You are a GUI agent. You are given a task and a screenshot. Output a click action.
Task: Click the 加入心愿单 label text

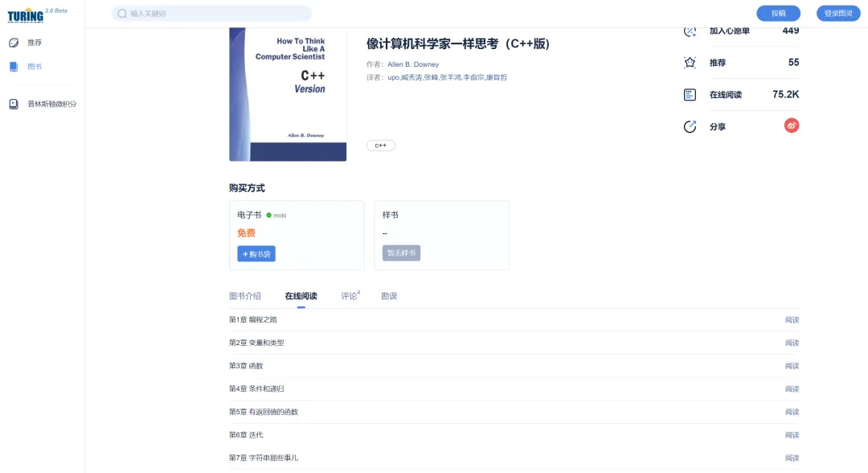pyautogui.click(x=730, y=31)
